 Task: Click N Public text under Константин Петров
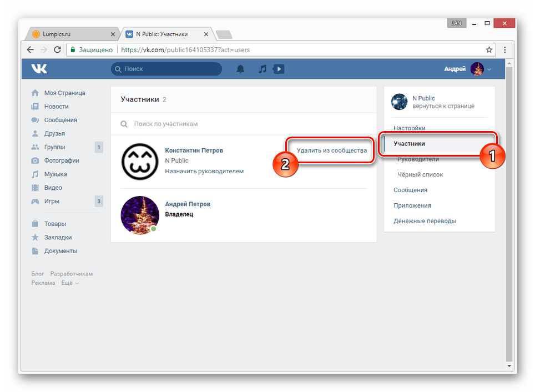tap(176, 161)
